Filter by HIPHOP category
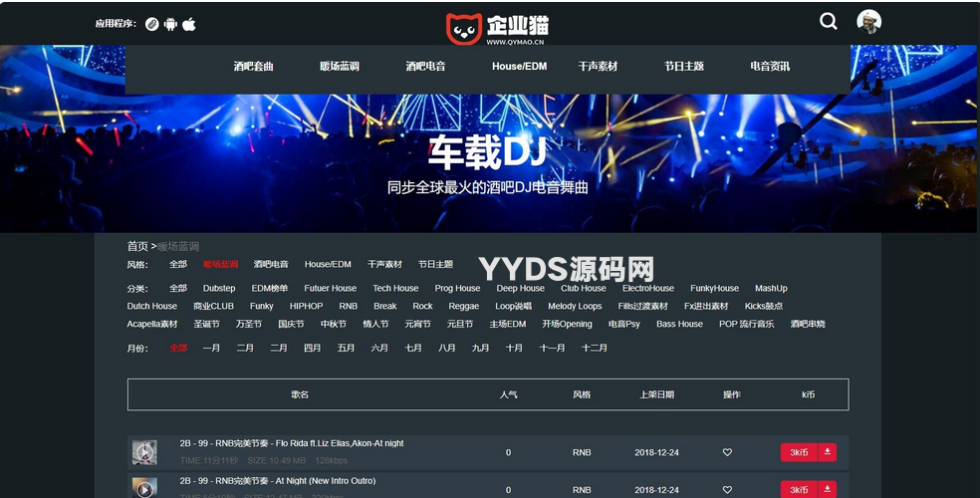Viewport: 980px width, 498px height. pos(307,306)
